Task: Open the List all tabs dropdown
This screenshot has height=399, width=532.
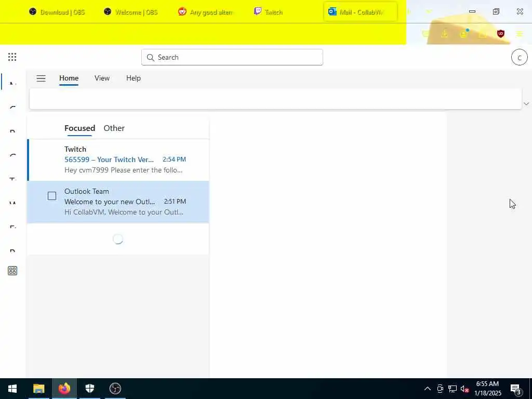Action: click(x=429, y=12)
